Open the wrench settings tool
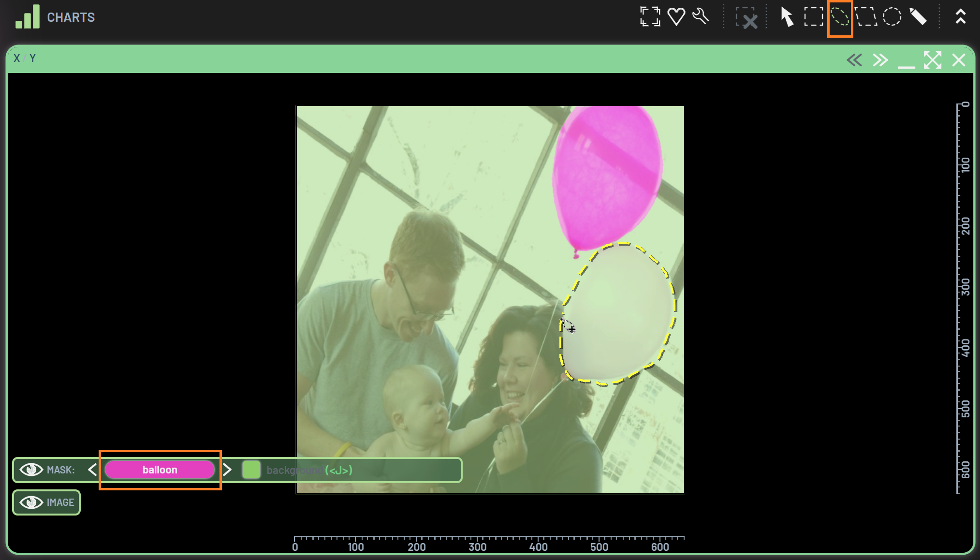980x560 pixels. click(x=701, y=17)
